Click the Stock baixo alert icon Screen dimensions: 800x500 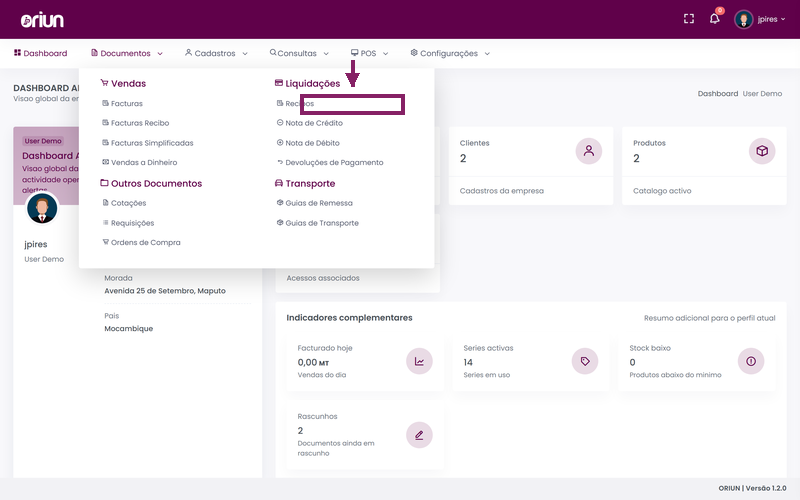751,361
